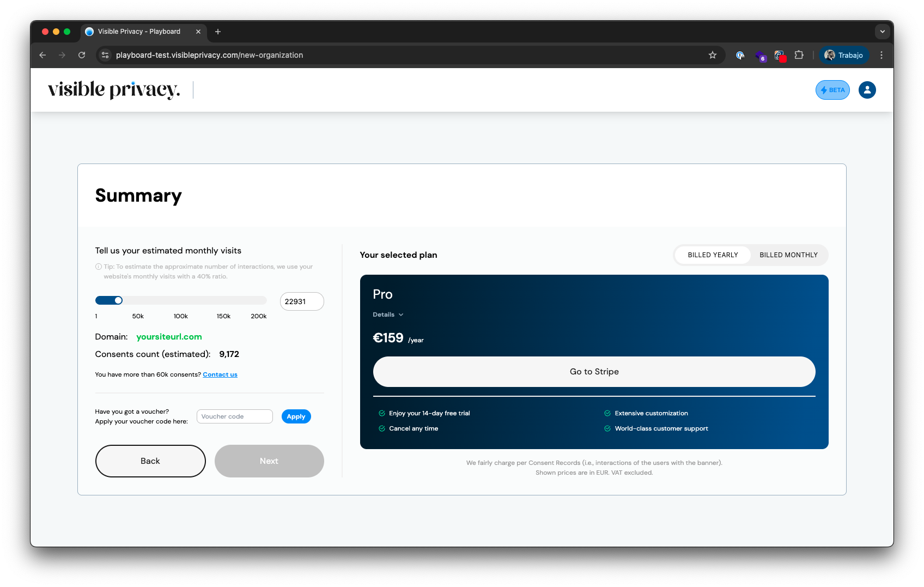Open the browser extensions puzzle icon

(x=799, y=55)
